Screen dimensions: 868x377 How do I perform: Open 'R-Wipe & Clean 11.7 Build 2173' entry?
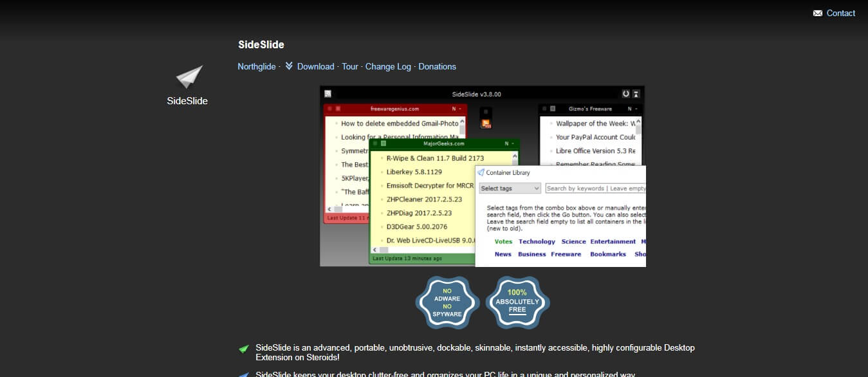point(435,158)
